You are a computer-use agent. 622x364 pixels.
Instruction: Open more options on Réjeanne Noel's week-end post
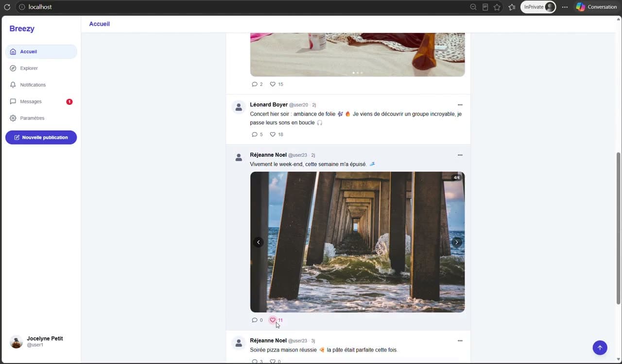(460, 155)
